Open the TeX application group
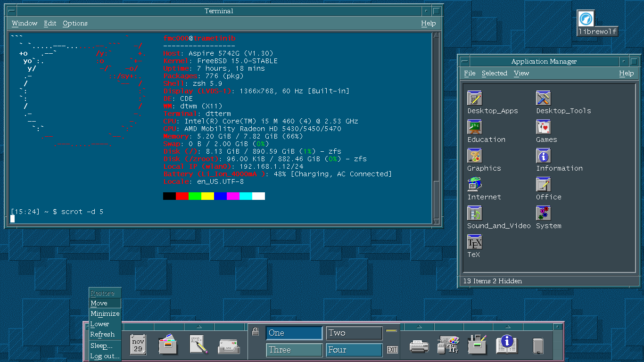Image resolution: width=644 pixels, height=362 pixels. (474, 242)
